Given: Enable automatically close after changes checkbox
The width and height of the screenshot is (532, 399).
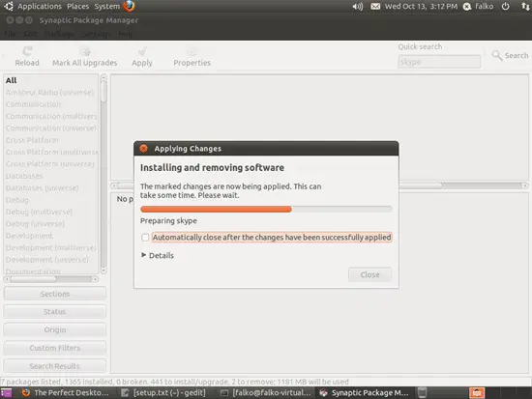Looking at the screenshot, I should coord(145,238).
